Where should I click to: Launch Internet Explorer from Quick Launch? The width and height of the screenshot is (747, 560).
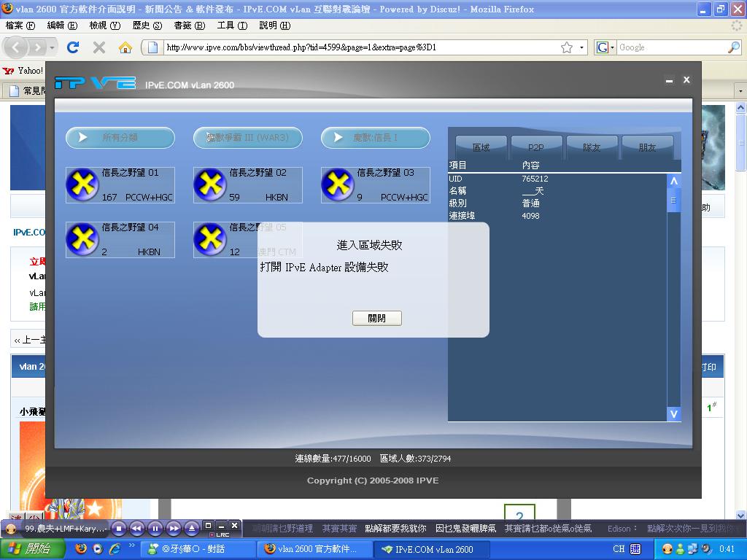(x=115, y=549)
